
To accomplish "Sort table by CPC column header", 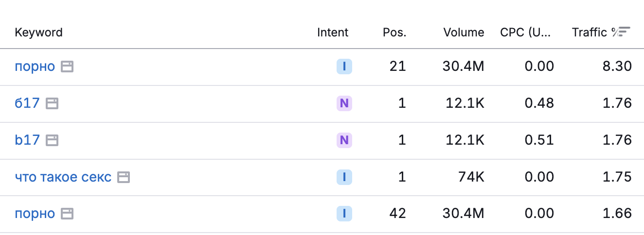I will coord(527,33).
